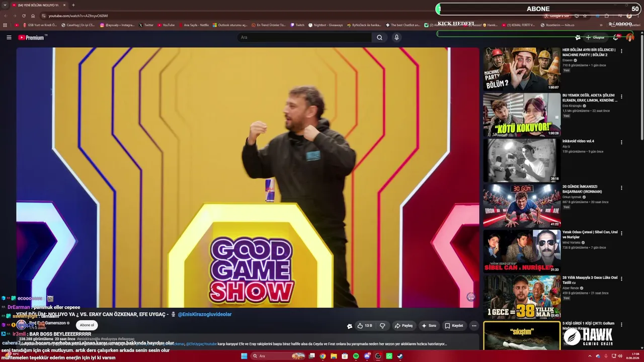The width and height of the screenshot is (644, 362).
Task: Open the YouTube guide hamburger menu
Action: (x=9, y=37)
